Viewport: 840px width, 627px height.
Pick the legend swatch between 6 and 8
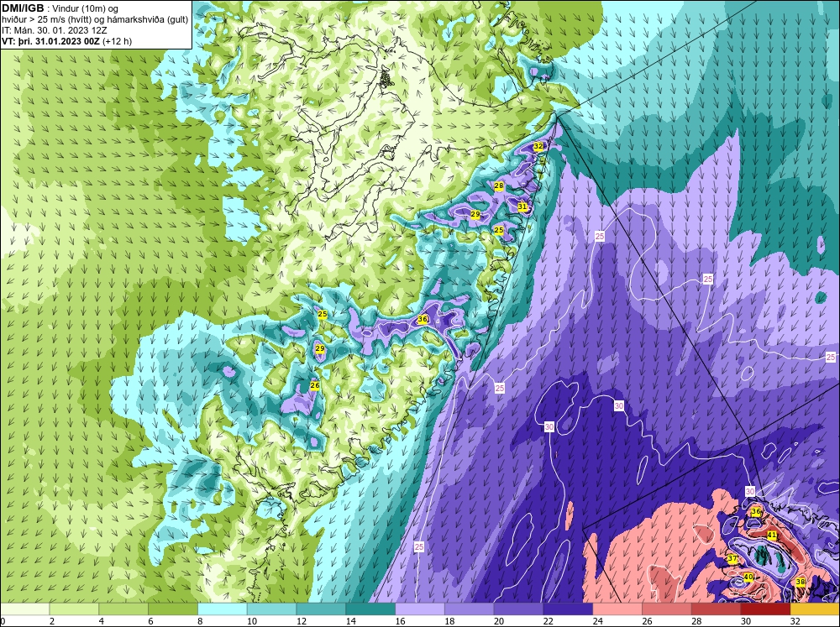[173, 609]
